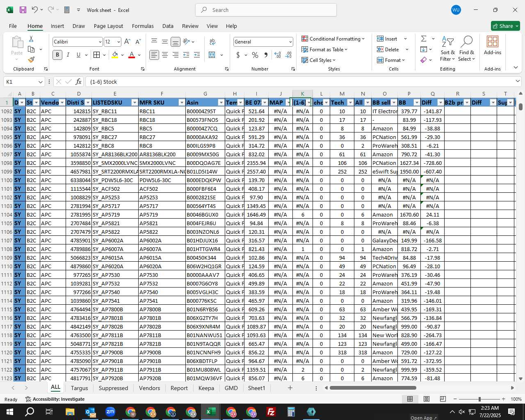The width and height of the screenshot is (525, 420).
Task: Click Accessibility: Investigate in status bar
Action: [x=55, y=399]
